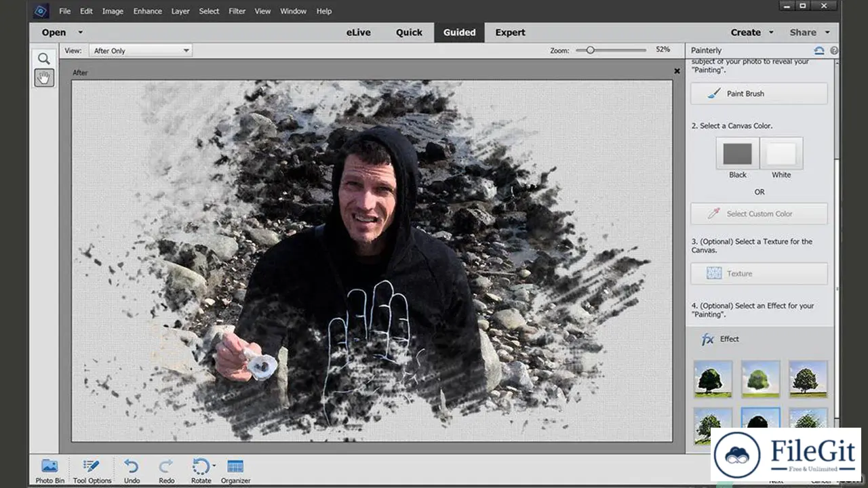This screenshot has height=488, width=868.
Task: Undo the last action
Action: click(x=132, y=471)
